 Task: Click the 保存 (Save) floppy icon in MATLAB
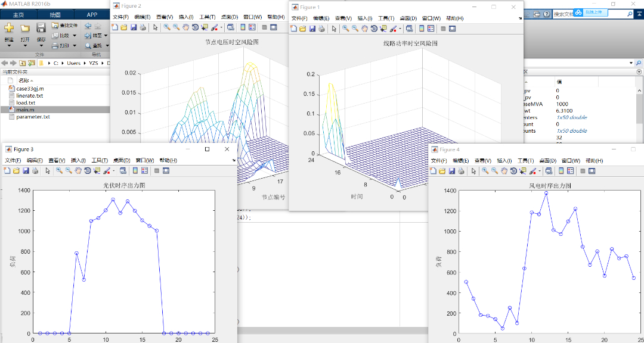click(x=41, y=28)
